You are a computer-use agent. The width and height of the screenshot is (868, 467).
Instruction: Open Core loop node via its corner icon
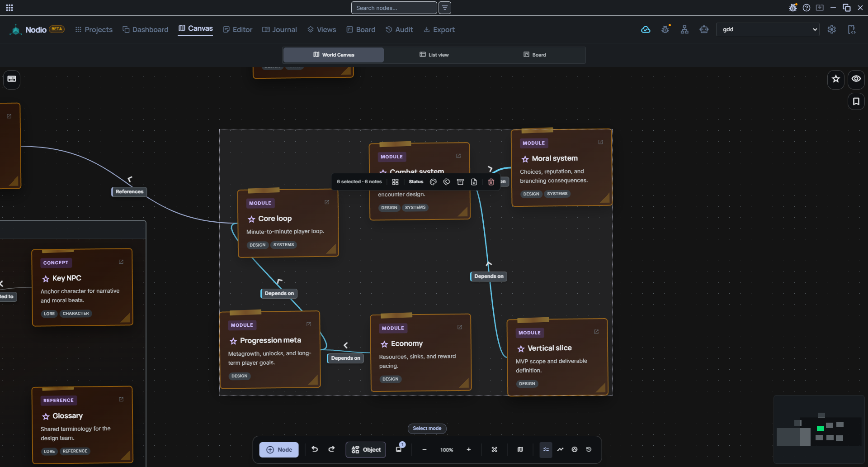click(x=327, y=202)
